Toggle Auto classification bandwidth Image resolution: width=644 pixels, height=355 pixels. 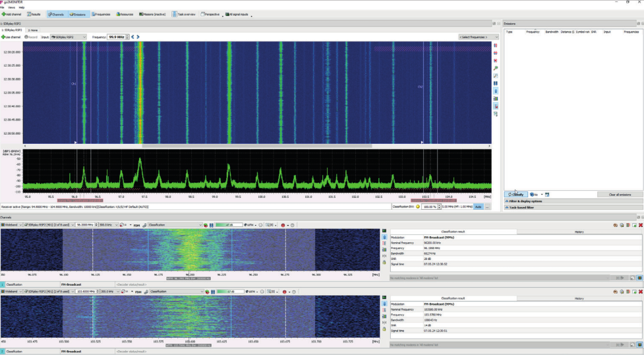(x=478, y=207)
